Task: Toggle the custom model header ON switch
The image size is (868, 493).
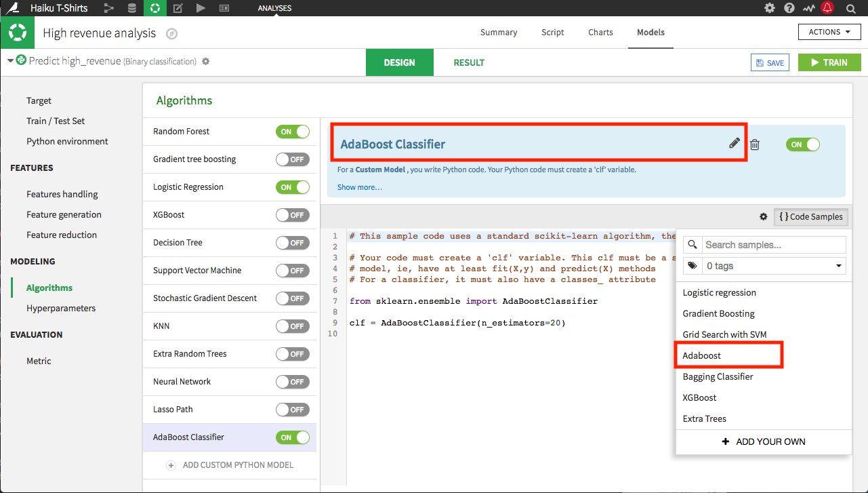Action: (x=803, y=144)
